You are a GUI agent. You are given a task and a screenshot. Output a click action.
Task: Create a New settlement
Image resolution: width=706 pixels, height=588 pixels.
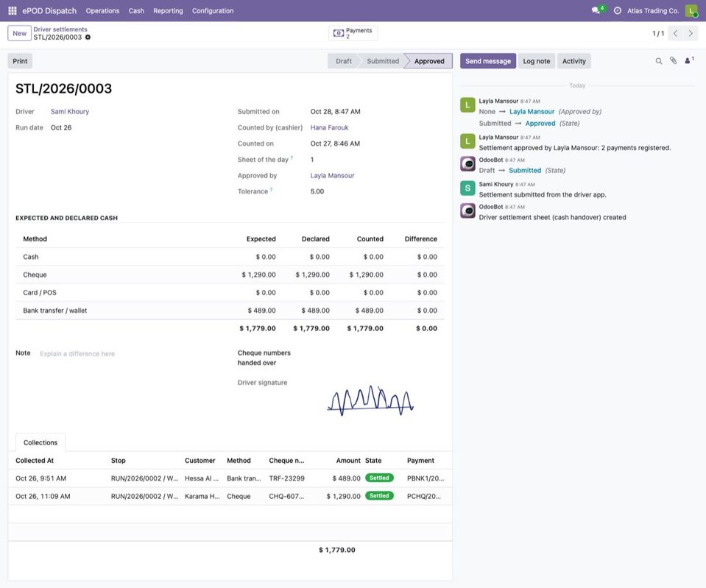[x=19, y=33]
